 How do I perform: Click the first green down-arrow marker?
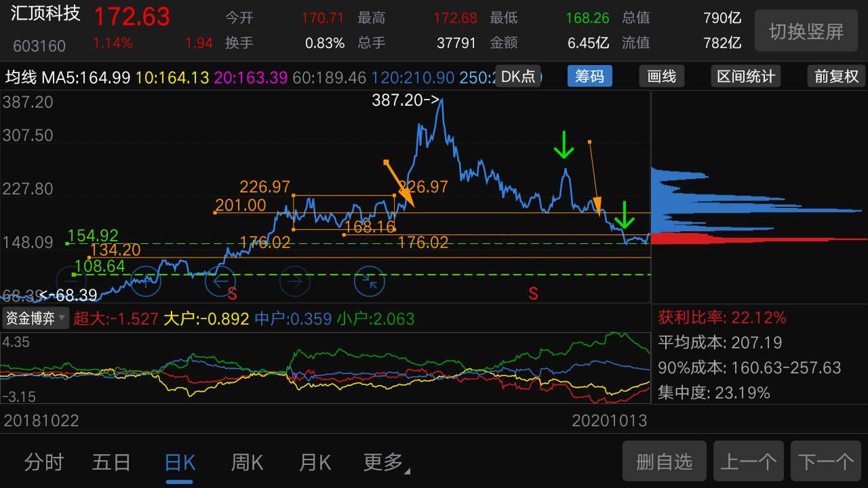(x=563, y=145)
